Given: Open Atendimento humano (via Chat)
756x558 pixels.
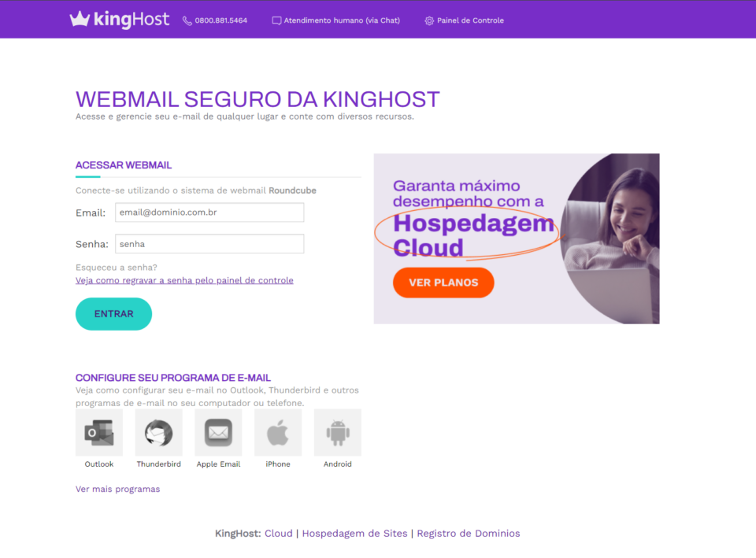Looking at the screenshot, I should [342, 20].
